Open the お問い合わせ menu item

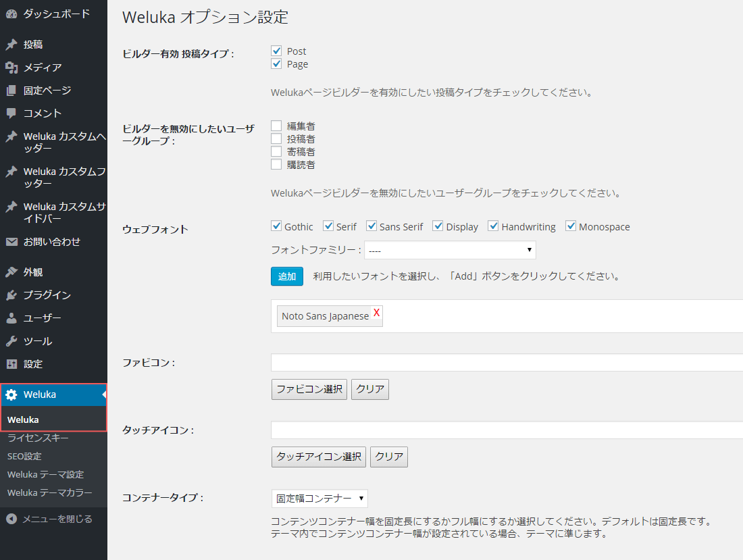click(53, 242)
